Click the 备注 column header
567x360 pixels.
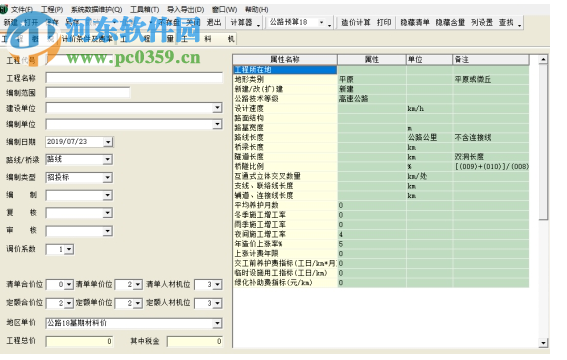click(x=491, y=59)
